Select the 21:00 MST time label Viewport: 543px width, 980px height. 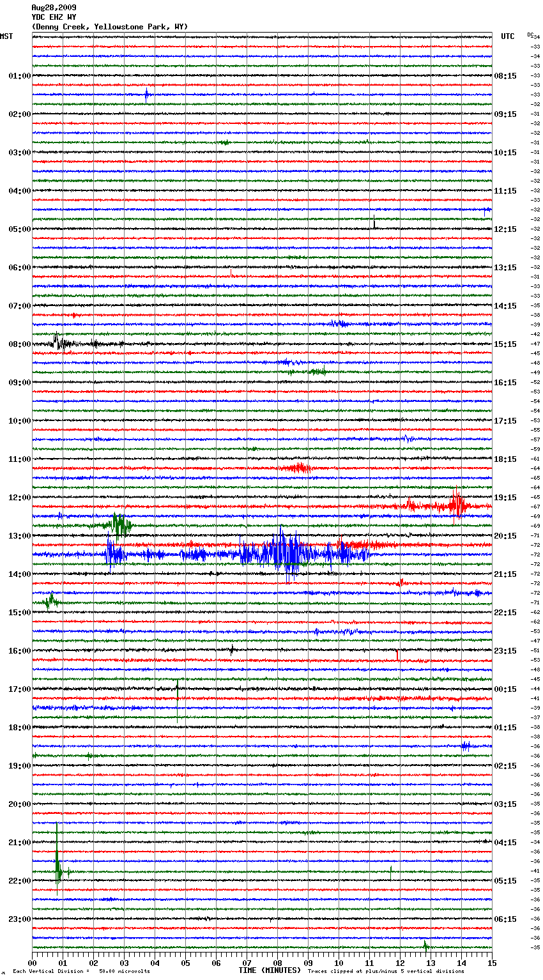(20, 843)
